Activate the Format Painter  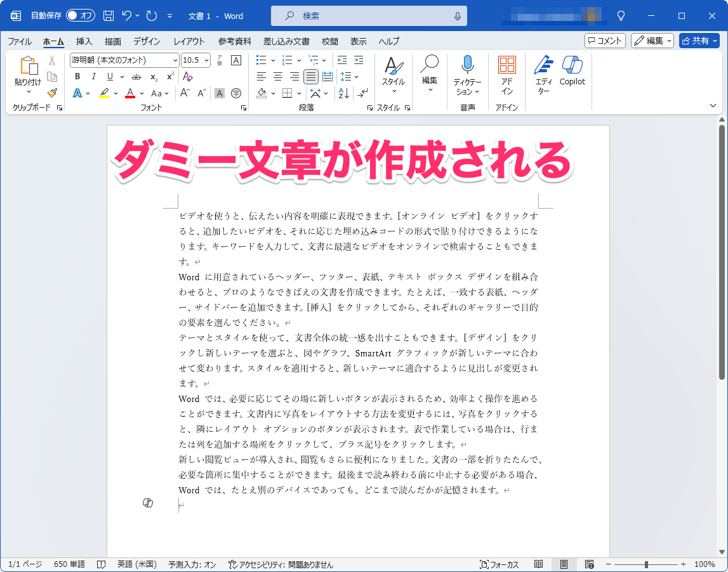click(x=52, y=93)
